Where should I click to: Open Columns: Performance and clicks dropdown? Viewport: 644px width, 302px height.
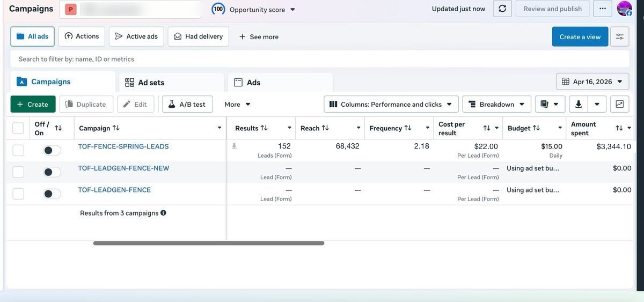click(391, 104)
